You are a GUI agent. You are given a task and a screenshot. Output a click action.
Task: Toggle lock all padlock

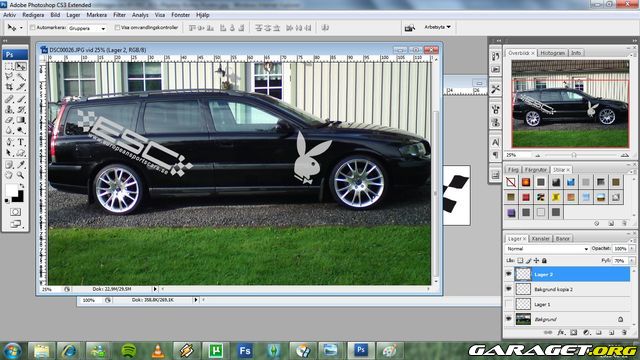(544, 260)
